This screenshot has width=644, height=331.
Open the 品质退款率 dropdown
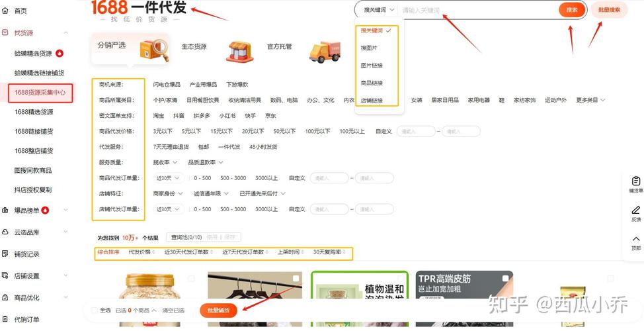point(206,162)
